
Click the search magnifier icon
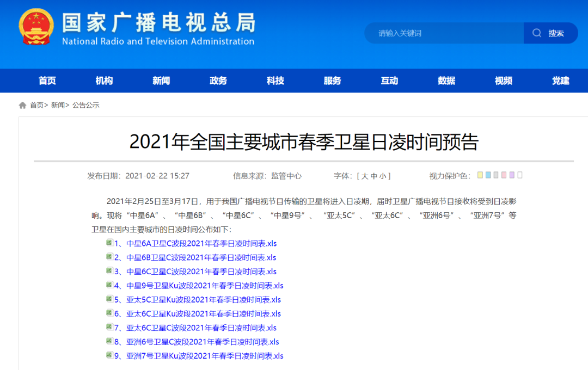[537, 33]
